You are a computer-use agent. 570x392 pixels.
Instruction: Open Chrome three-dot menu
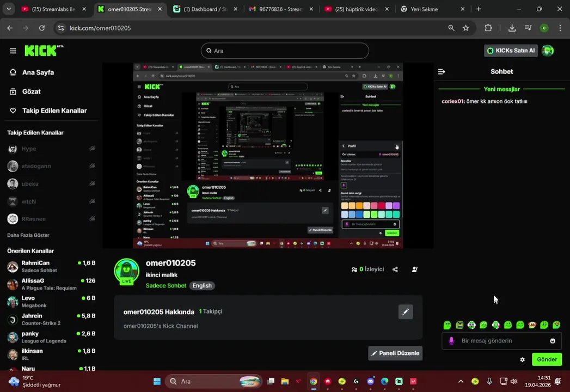point(560,28)
